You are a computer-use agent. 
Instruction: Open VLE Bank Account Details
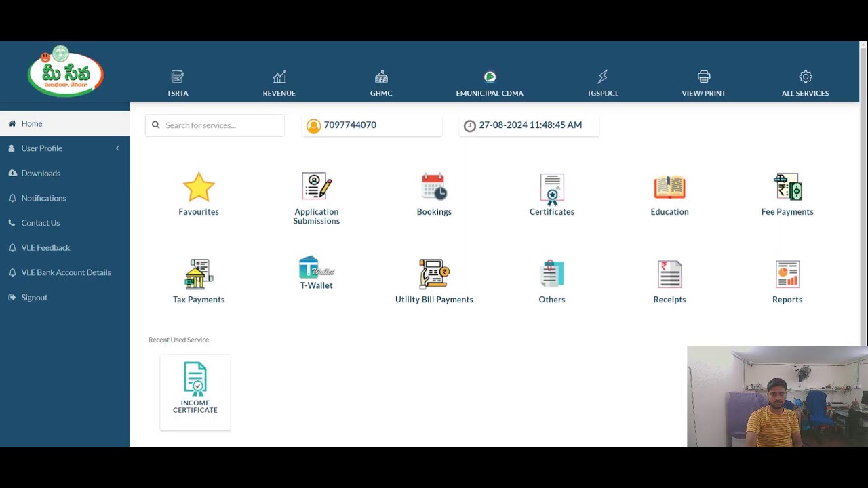pyautogui.click(x=65, y=272)
